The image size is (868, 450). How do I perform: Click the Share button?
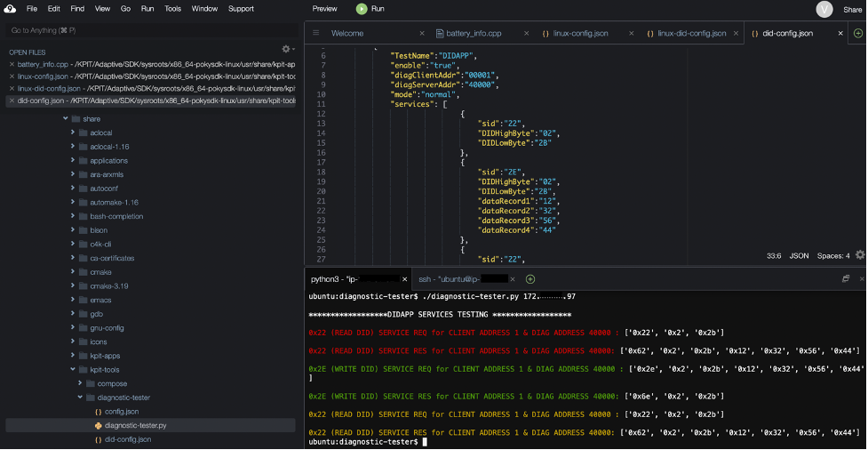[x=852, y=9]
